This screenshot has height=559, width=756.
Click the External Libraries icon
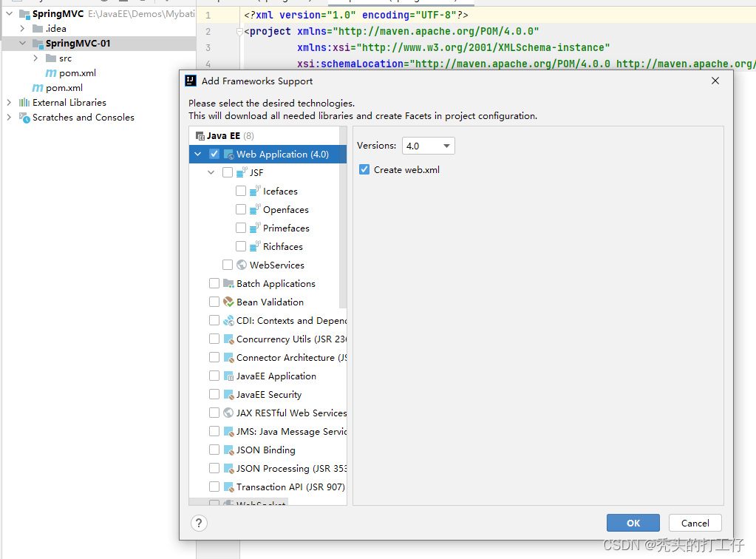[24, 102]
